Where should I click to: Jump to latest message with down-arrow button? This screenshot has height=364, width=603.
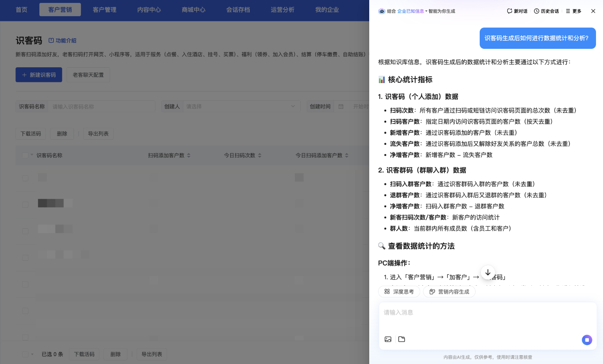(x=488, y=272)
